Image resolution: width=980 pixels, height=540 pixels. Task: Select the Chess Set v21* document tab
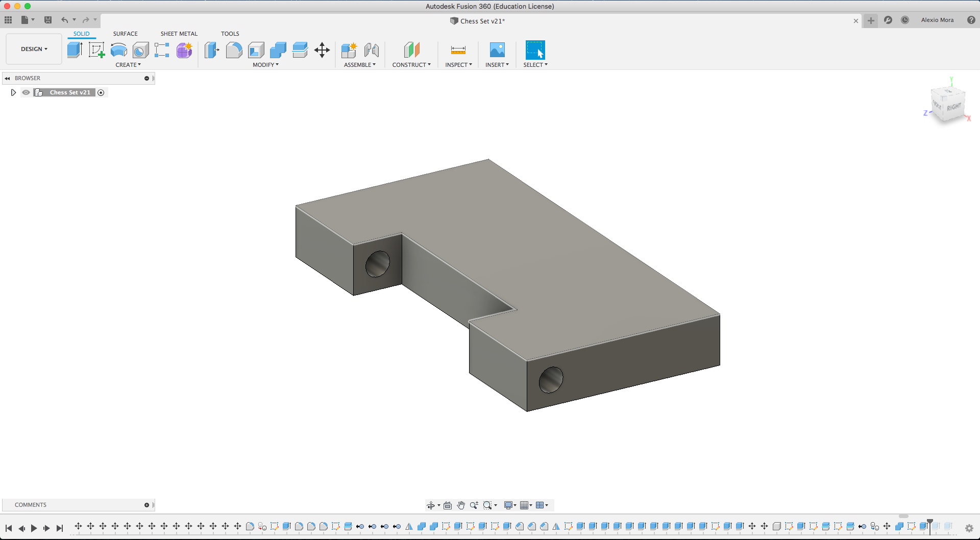coord(478,21)
